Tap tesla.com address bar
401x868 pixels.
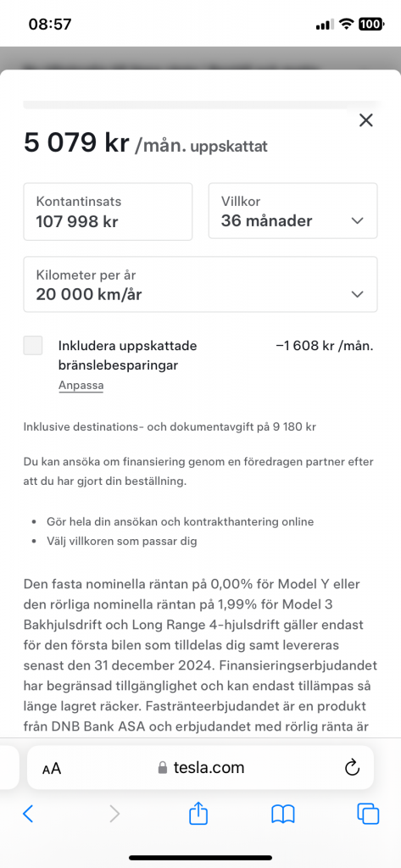[200, 767]
